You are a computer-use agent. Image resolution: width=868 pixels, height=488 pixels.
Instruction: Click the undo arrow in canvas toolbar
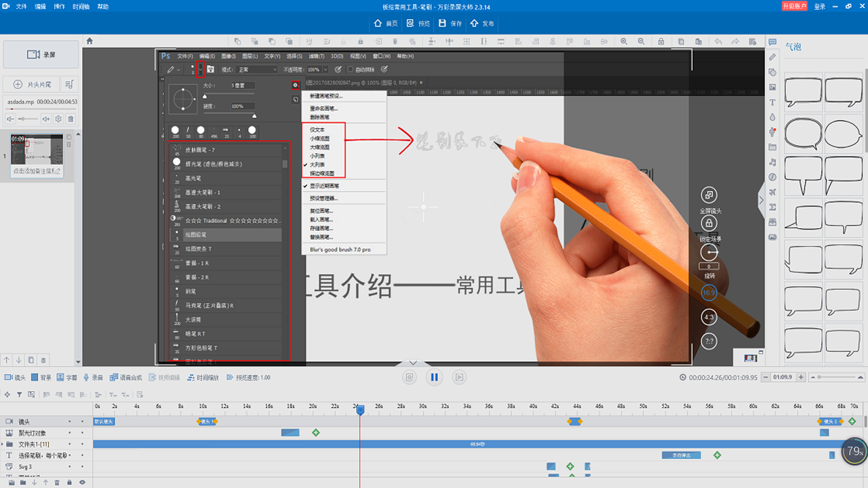tap(717, 41)
